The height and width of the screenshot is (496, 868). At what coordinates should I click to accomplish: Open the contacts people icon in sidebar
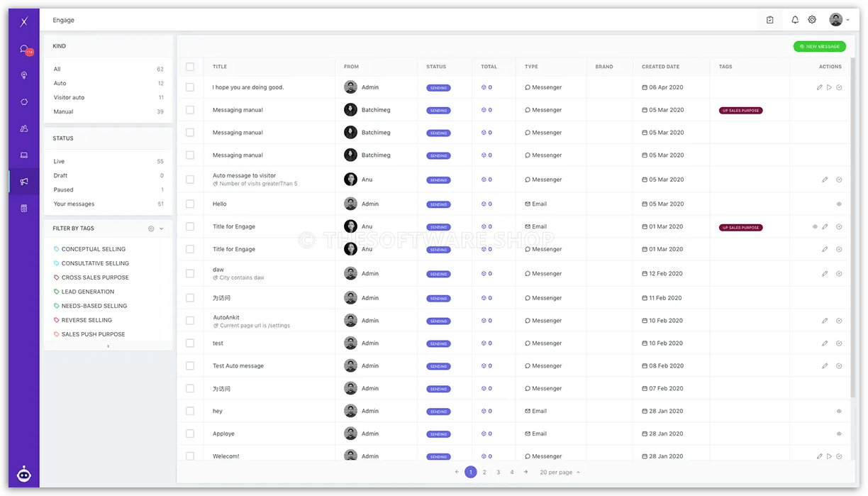point(24,128)
